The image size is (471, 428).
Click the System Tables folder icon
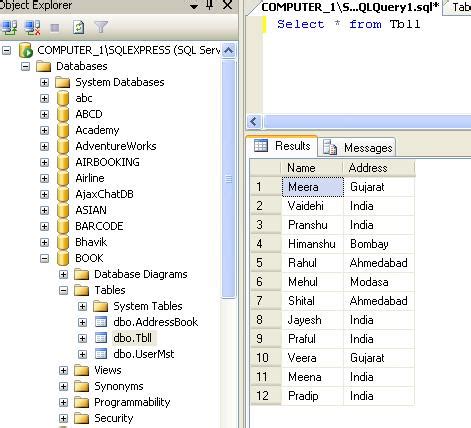point(101,306)
